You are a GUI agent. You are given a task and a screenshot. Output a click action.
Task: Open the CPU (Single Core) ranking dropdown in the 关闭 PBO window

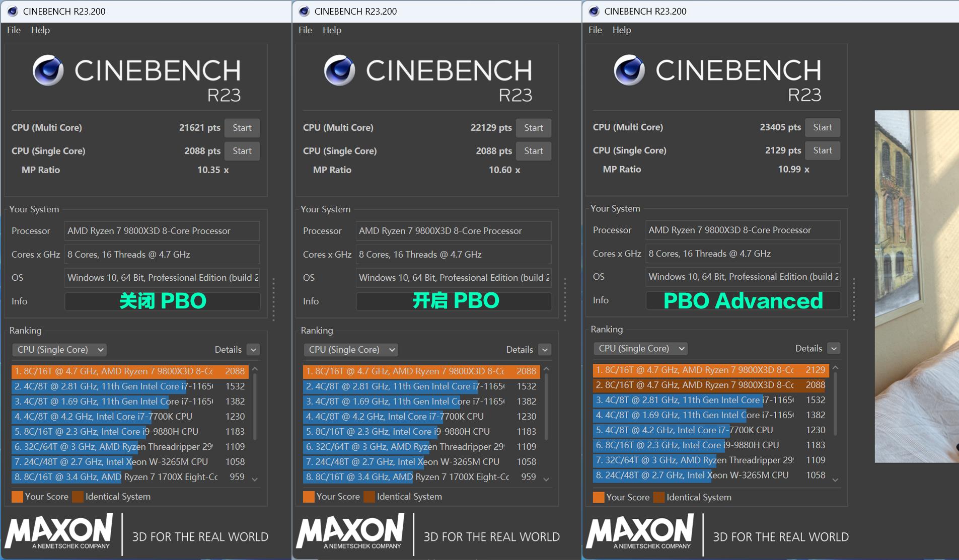pos(59,350)
